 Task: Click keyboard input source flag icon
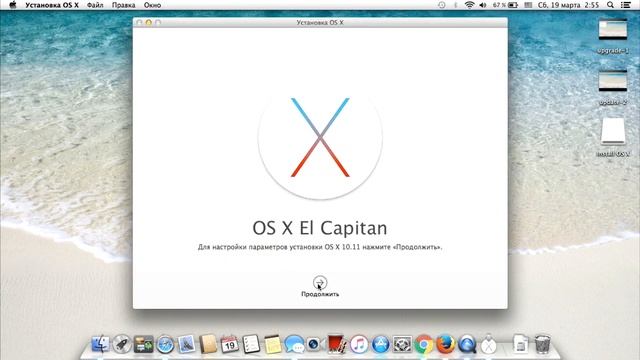point(528,5)
